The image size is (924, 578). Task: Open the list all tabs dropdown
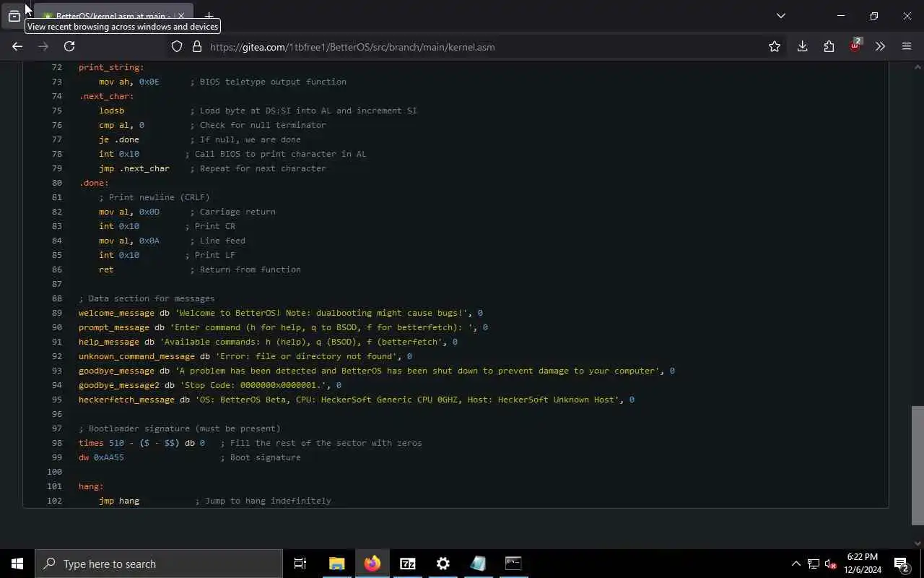[x=780, y=16]
